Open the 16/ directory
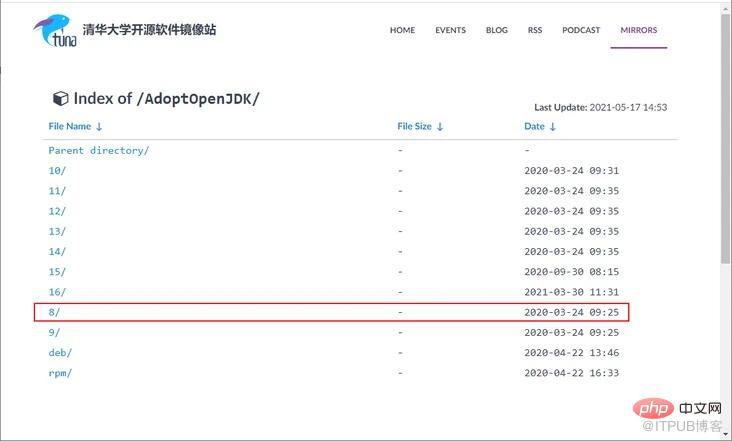The width and height of the screenshot is (732, 441). point(57,292)
